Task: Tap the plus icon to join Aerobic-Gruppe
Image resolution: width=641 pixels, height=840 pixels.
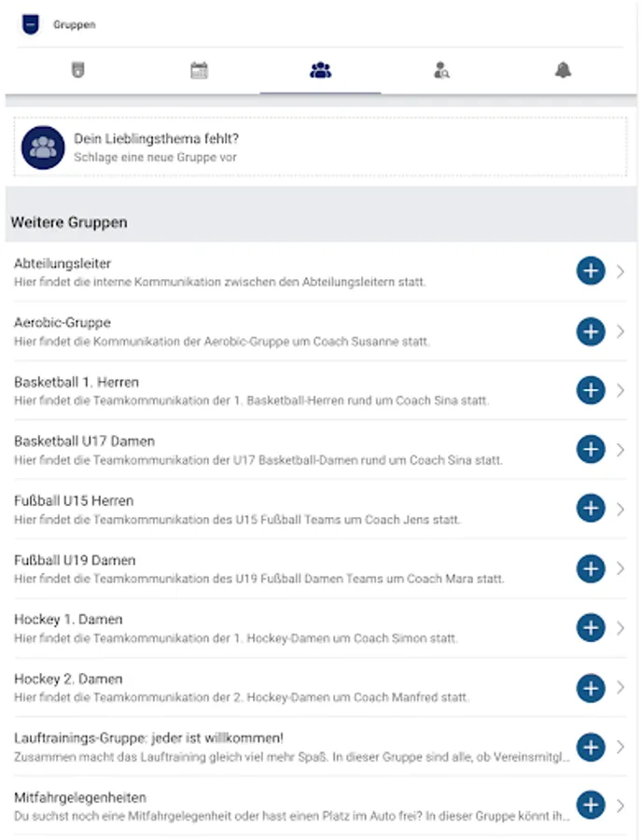Action: tap(591, 330)
